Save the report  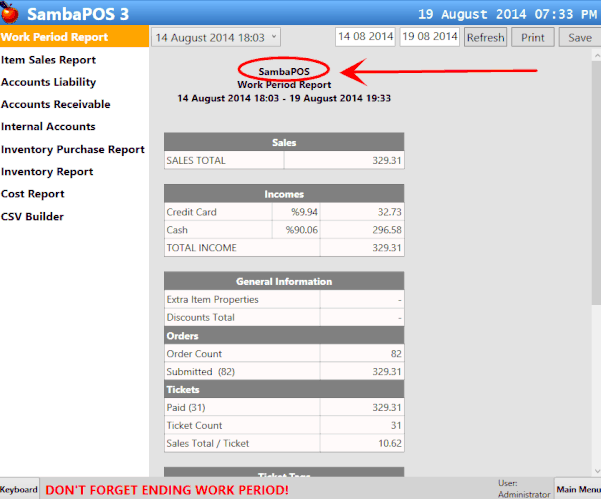coord(580,37)
